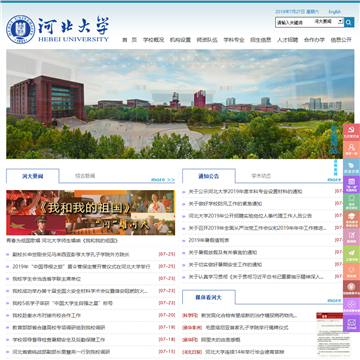Viewport: 360px width, 360px height.
Task: Open the notice about 关于做好学校防汛工作的紧急通知
Action: pyautogui.click(x=225, y=204)
